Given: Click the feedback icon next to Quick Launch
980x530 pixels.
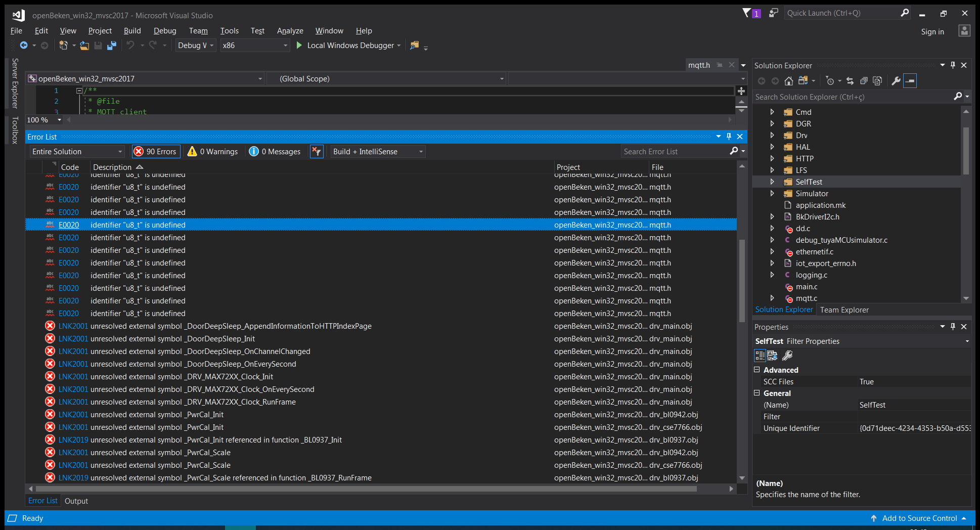Looking at the screenshot, I should coord(774,13).
